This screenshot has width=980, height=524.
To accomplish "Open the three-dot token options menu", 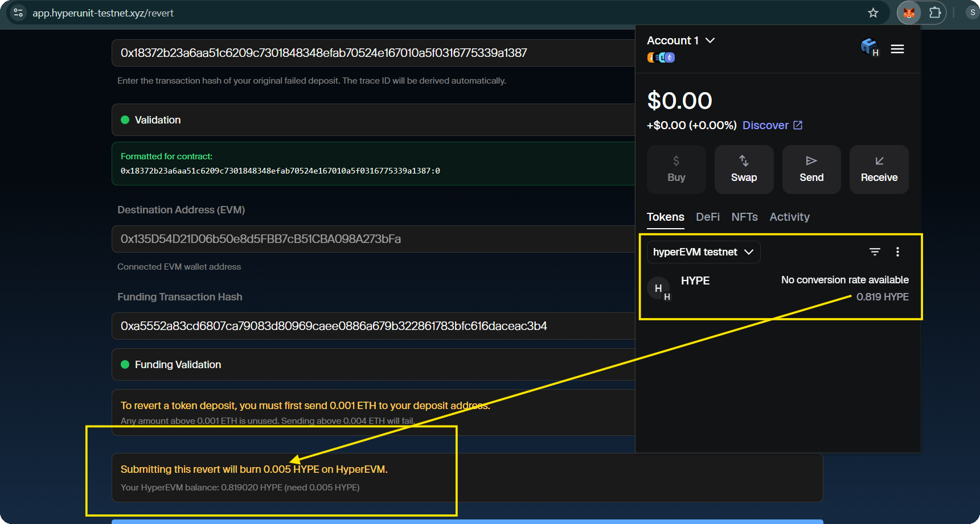I will [x=897, y=252].
